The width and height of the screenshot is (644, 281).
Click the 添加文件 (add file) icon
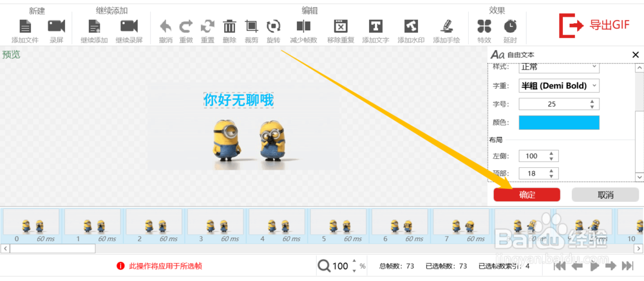25,26
